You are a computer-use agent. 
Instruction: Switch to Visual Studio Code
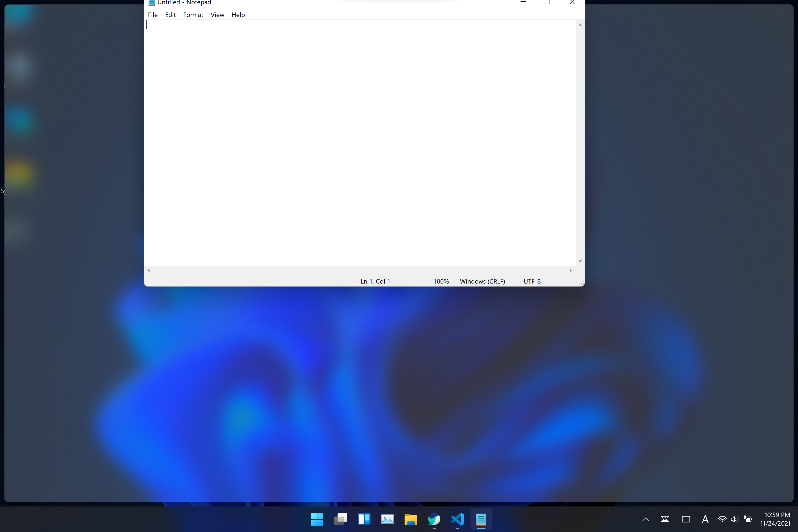click(x=457, y=519)
